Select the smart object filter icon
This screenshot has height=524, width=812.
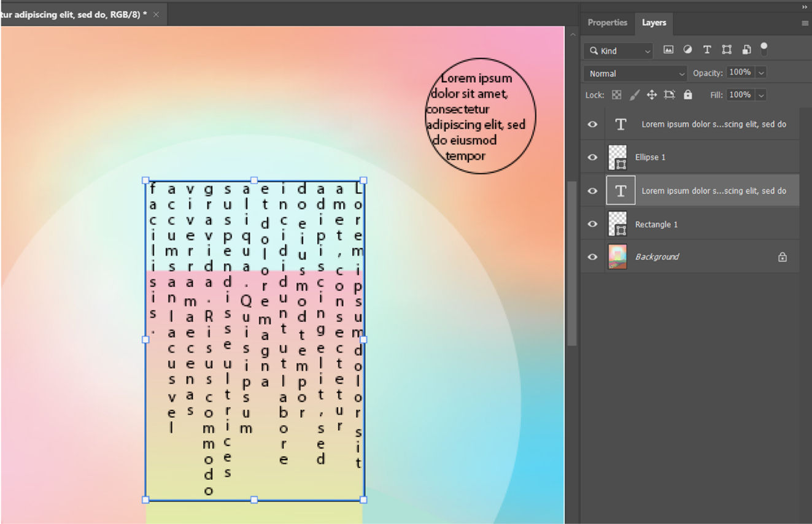[x=746, y=50]
